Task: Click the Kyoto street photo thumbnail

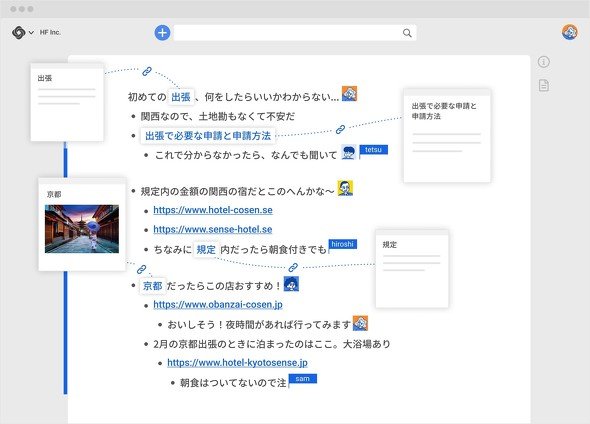Action: coord(82,229)
